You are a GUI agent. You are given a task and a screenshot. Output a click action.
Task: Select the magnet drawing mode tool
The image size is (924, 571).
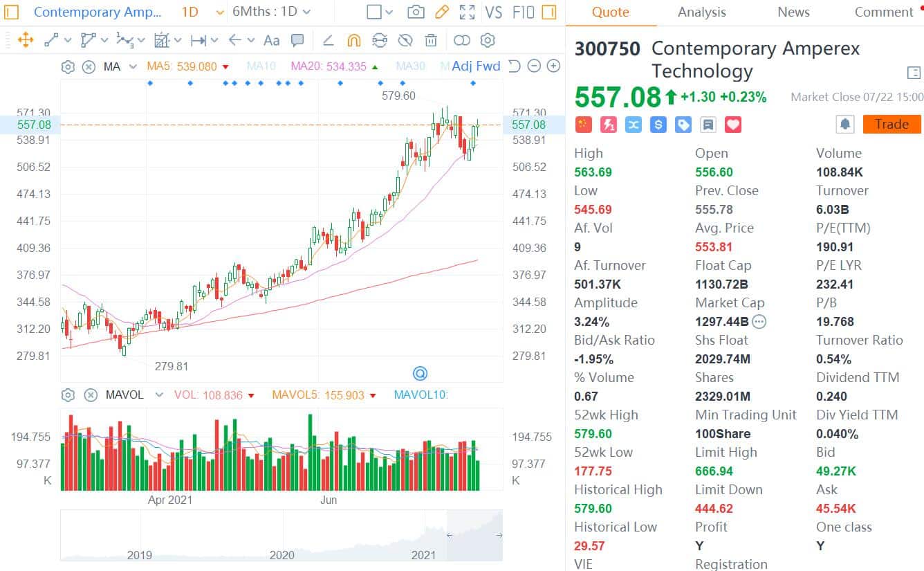[x=353, y=41]
